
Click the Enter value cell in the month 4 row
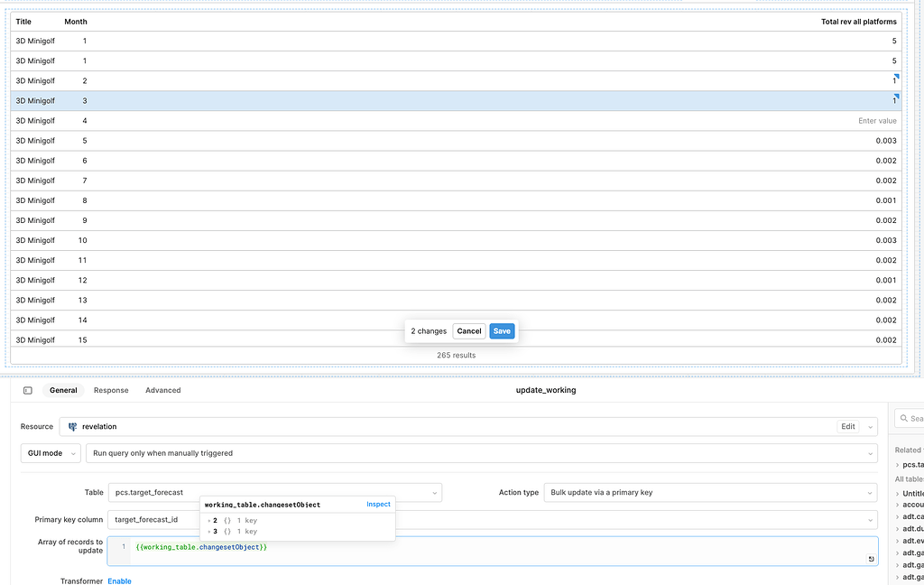[876, 120]
